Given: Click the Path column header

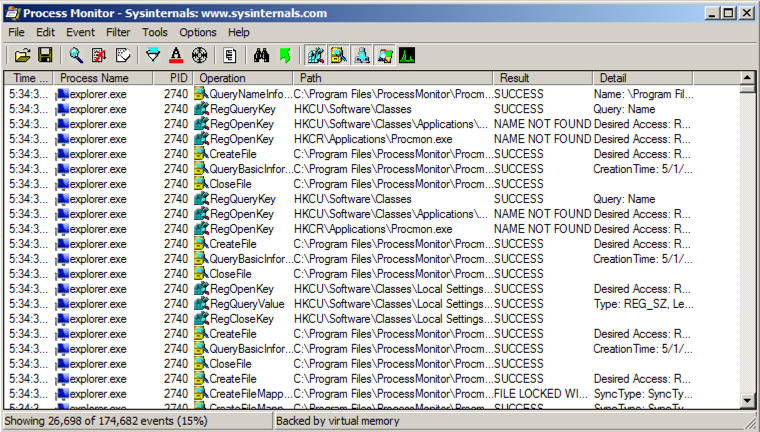Looking at the screenshot, I should click(x=393, y=78).
